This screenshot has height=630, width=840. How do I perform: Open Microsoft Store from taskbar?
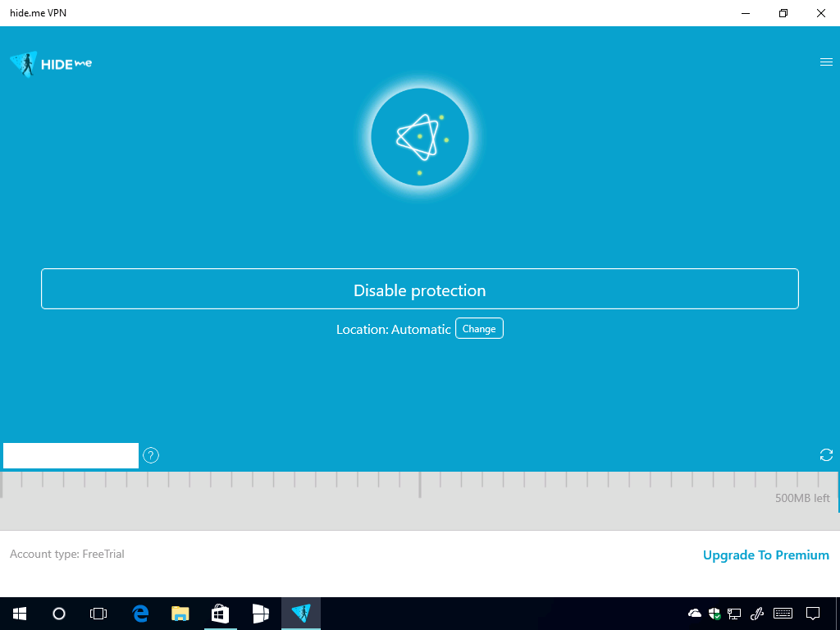[x=220, y=614]
